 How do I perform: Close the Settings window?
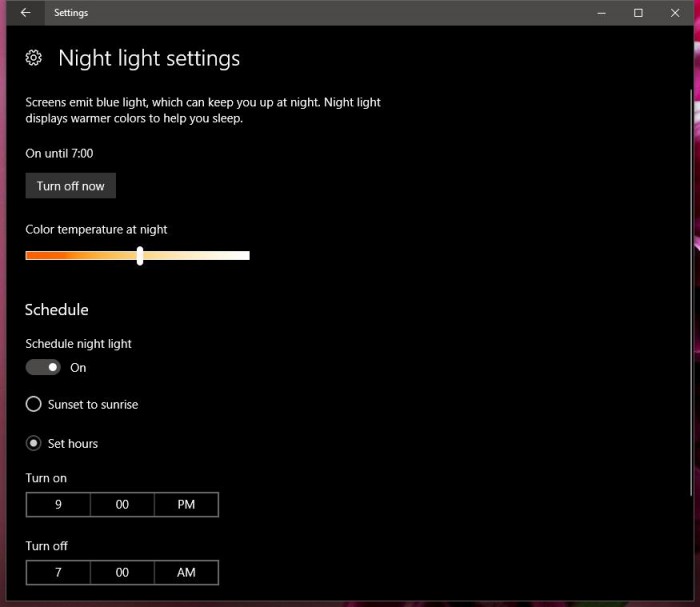(675, 13)
